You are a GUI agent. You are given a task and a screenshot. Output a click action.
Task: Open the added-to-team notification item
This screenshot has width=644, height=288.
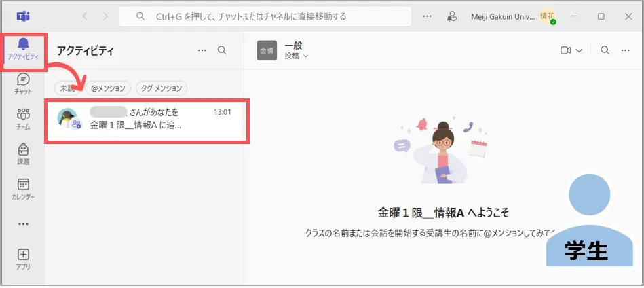pyautogui.click(x=147, y=119)
